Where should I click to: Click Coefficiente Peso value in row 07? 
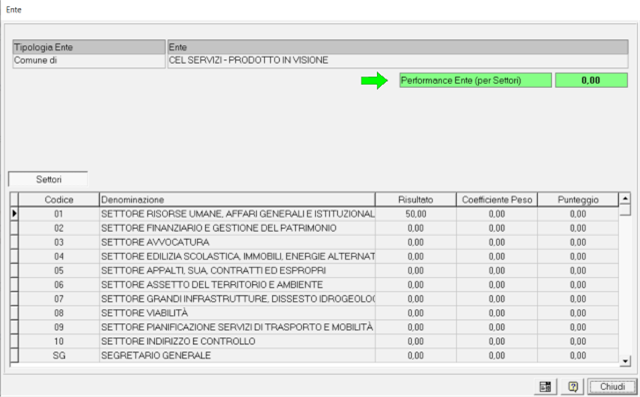[x=497, y=299]
